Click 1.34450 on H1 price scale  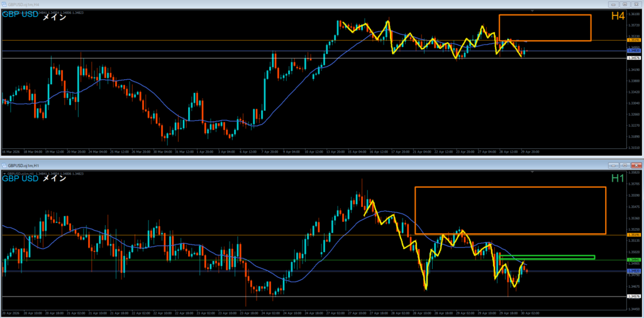tap(634, 309)
